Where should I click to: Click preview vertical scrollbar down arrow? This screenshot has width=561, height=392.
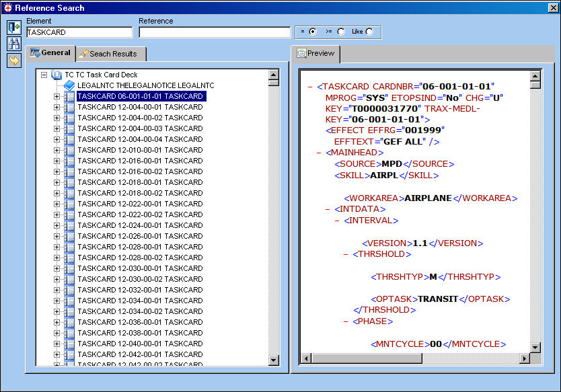tap(535, 348)
